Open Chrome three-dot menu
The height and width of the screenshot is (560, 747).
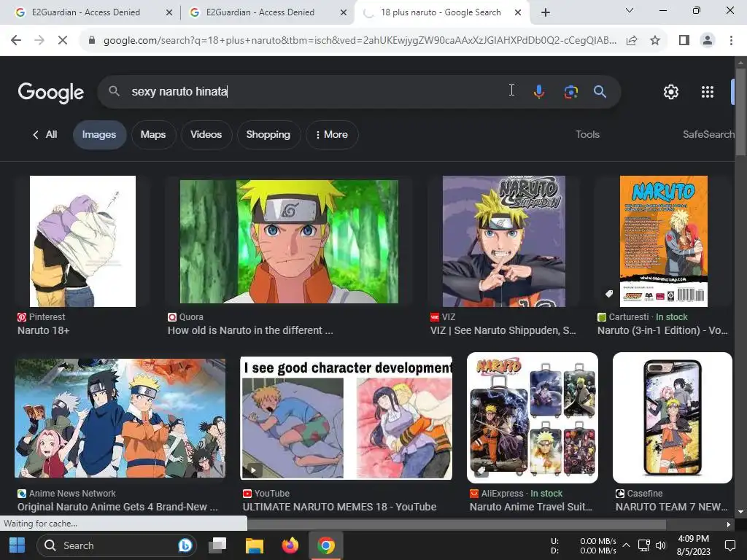(731, 40)
